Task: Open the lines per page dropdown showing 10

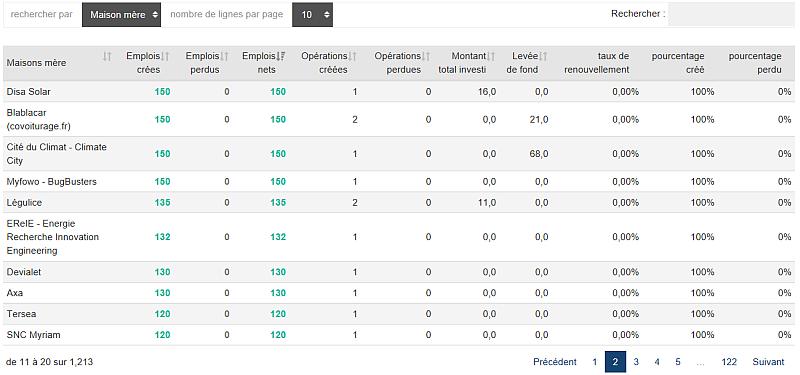Action: 312,15
